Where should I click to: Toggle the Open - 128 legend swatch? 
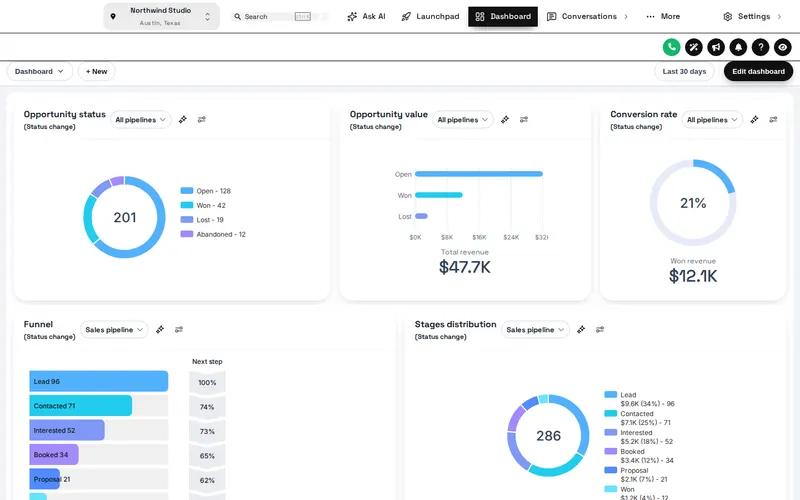(x=187, y=191)
